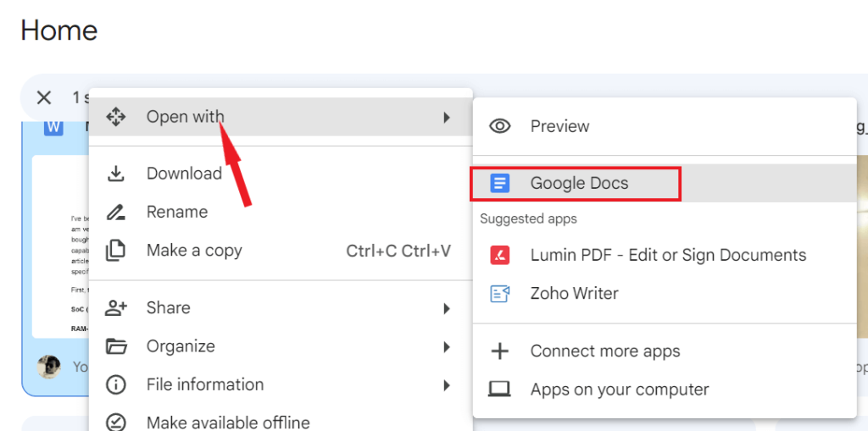Click the Zoho Writer icon
The height and width of the screenshot is (431, 868).
500,294
